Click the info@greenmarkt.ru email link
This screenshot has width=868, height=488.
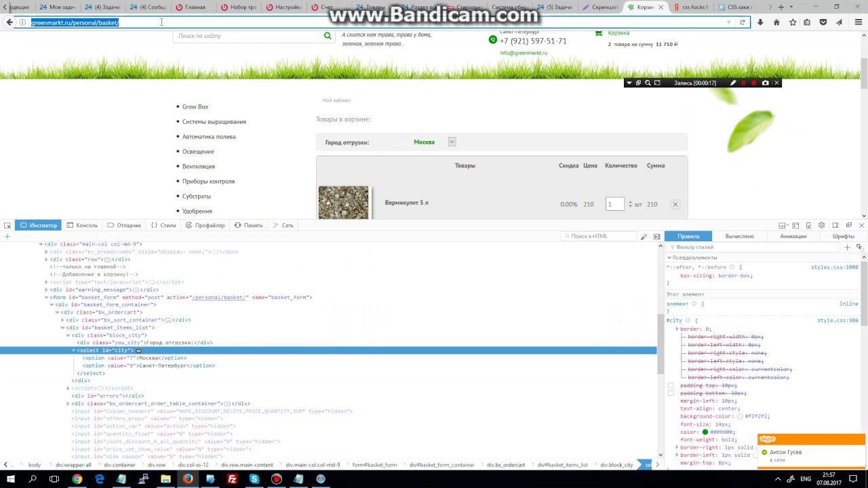(524, 53)
